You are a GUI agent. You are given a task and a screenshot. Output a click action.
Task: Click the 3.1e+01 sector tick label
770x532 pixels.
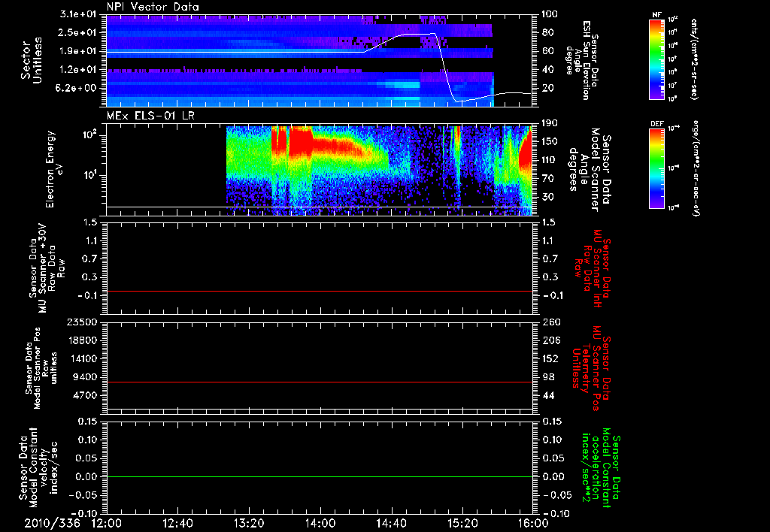pyautogui.click(x=78, y=14)
